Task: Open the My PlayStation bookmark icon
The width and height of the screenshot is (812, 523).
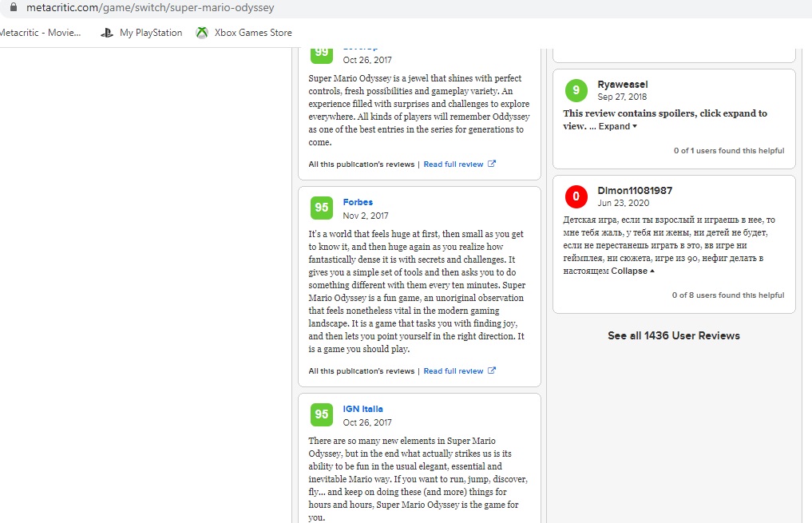Action: point(107,33)
